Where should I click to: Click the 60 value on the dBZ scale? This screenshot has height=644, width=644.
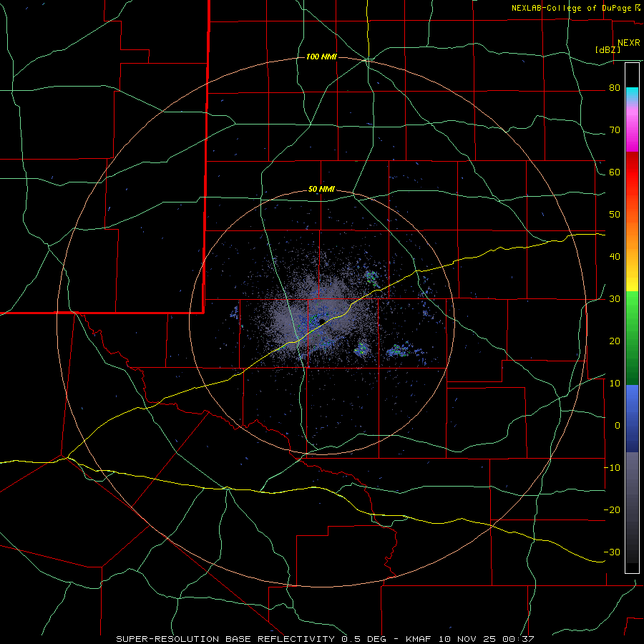615,172
